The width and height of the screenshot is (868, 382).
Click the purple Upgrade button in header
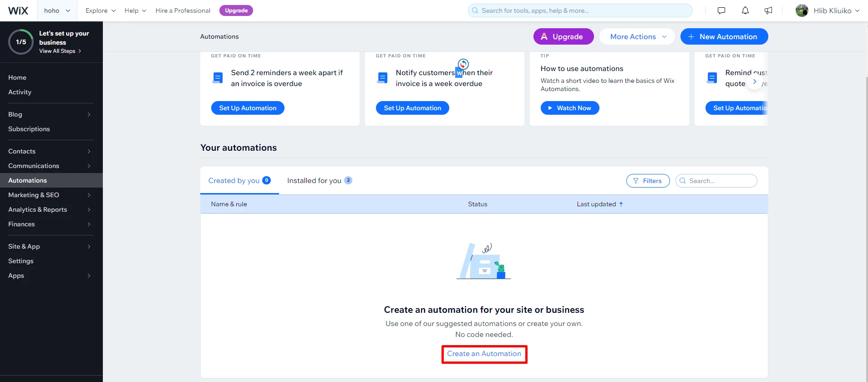click(x=563, y=36)
